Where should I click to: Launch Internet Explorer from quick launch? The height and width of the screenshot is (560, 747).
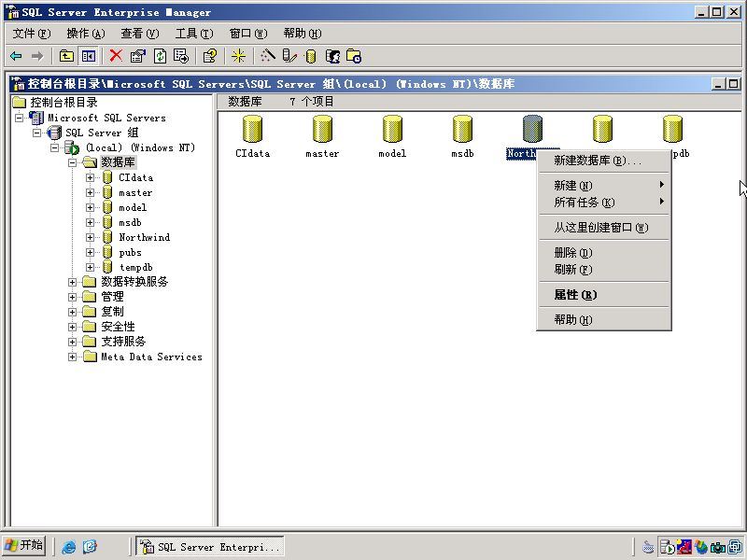pyautogui.click(x=68, y=547)
